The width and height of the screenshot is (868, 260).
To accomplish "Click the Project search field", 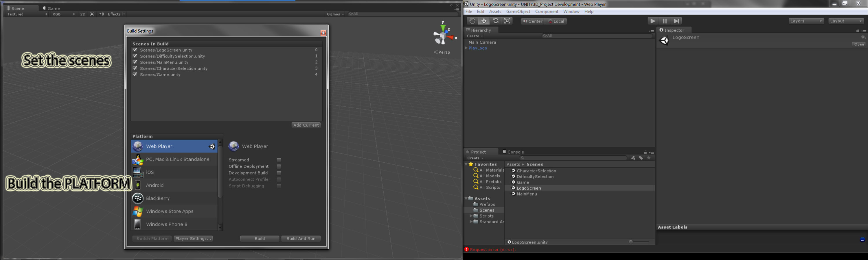I will tap(573, 158).
